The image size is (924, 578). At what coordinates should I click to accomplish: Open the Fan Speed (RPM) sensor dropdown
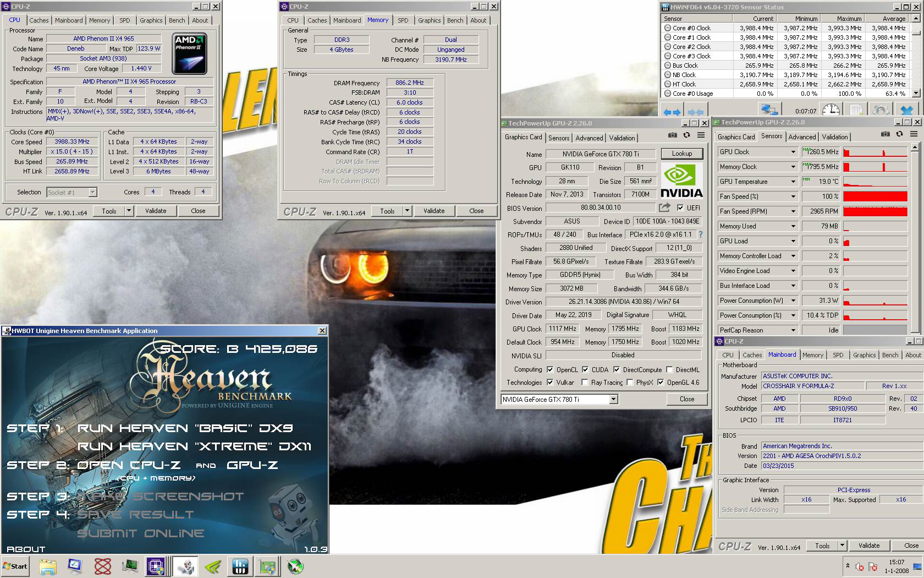tap(793, 211)
